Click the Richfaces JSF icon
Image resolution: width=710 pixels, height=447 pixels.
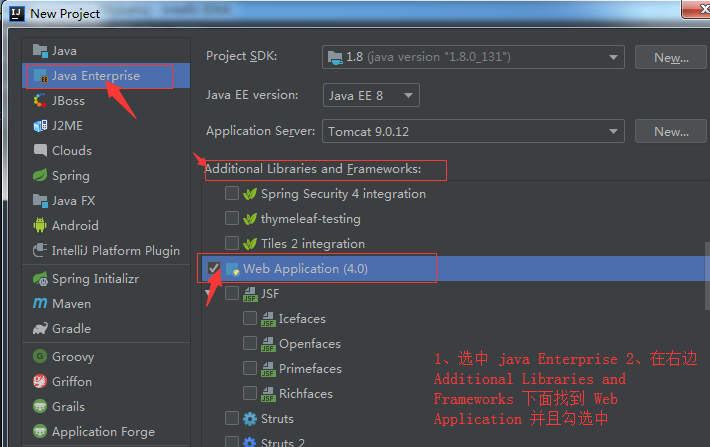click(x=268, y=394)
